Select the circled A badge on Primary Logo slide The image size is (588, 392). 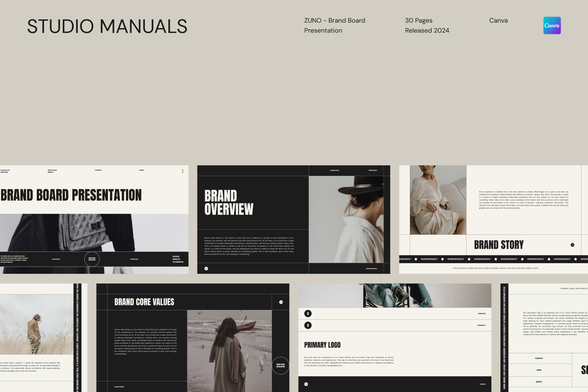point(308,314)
